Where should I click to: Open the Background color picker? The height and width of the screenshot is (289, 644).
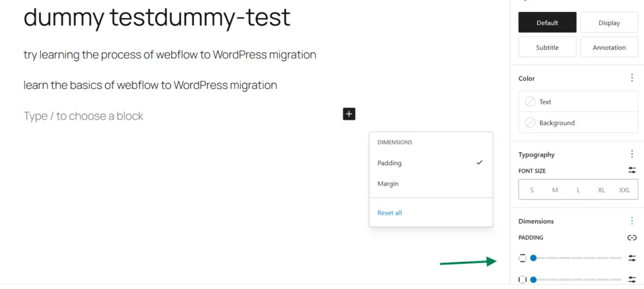tap(579, 123)
